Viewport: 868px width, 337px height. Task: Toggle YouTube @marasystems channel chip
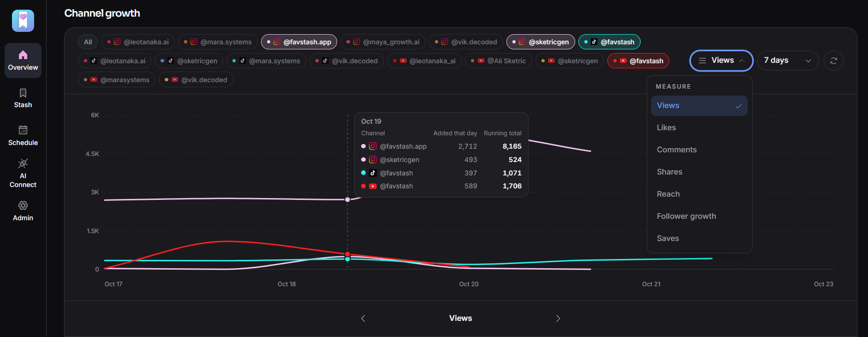point(117,79)
